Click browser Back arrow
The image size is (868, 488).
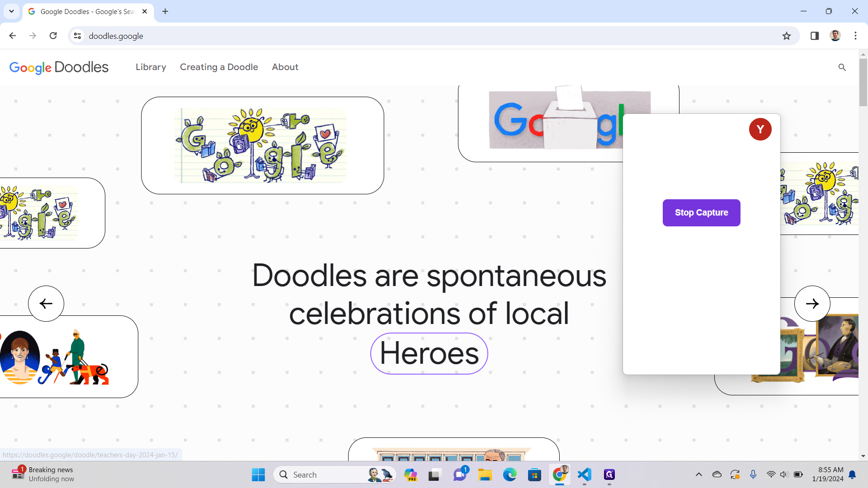click(13, 36)
